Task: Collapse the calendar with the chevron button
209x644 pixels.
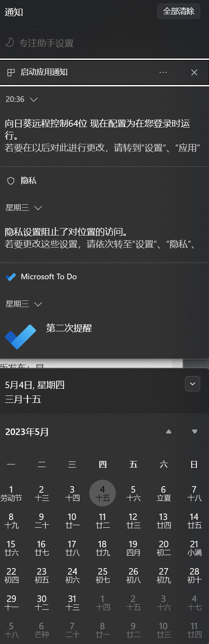Action: click(193, 384)
